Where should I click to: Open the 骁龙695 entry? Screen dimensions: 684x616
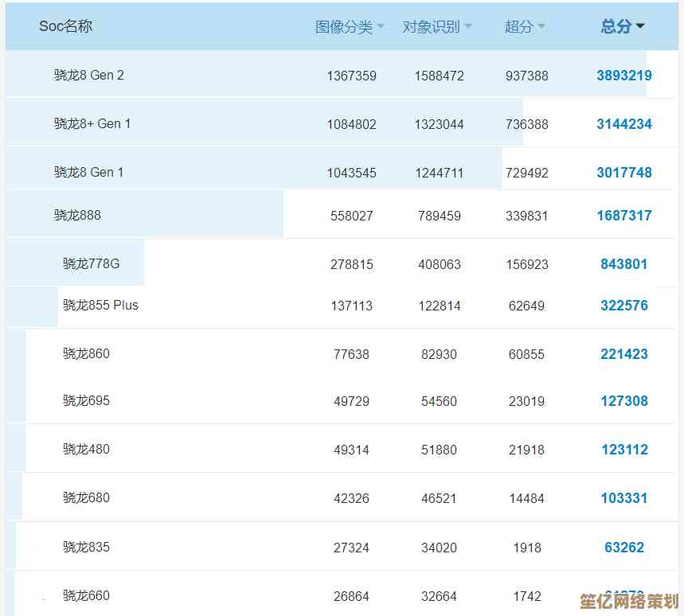86,400
